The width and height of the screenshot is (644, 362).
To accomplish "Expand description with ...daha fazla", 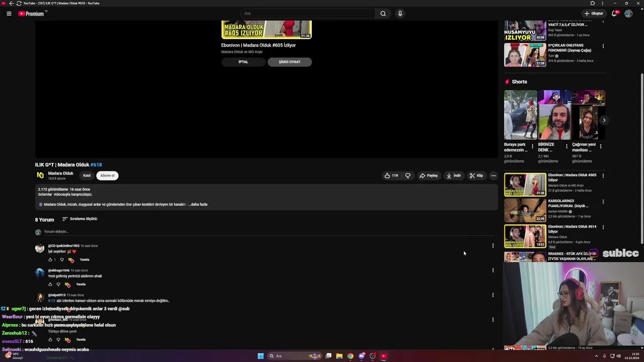I will 198,205.
